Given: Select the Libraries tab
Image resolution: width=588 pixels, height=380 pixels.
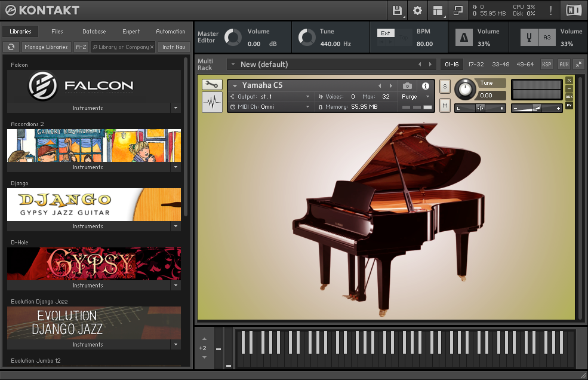Looking at the screenshot, I should (x=20, y=32).
